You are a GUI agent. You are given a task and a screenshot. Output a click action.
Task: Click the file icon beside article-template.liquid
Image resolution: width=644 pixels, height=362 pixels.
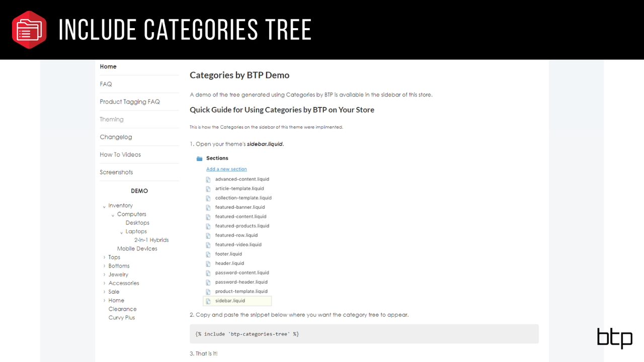click(209, 189)
